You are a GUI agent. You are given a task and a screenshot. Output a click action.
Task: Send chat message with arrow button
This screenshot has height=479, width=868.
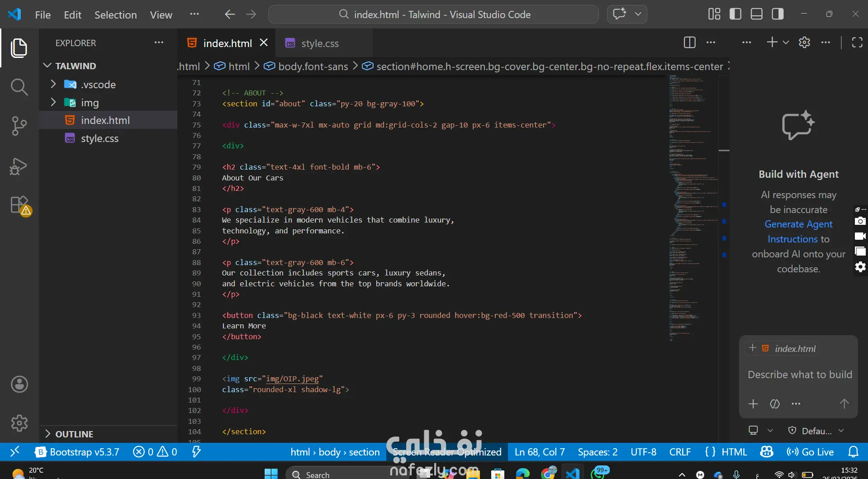pyautogui.click(x=844, y=404)
